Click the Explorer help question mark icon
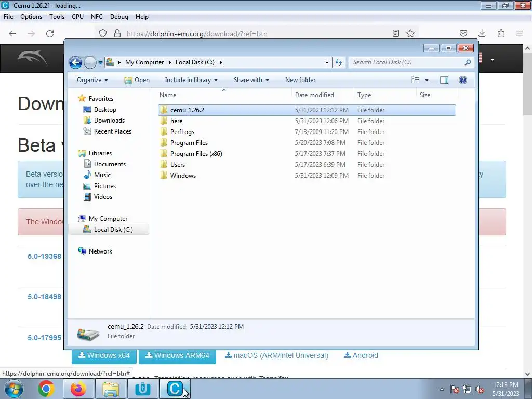 point(463,79)
